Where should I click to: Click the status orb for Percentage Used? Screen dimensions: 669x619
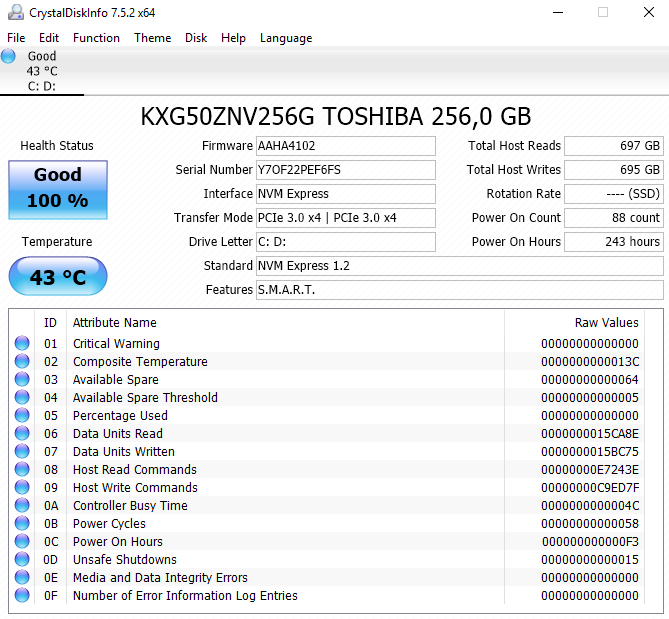point(22,415)
